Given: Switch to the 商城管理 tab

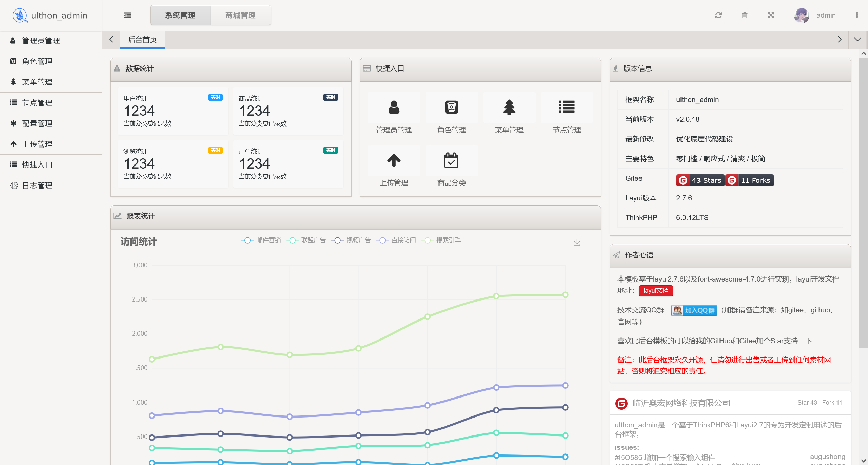Looking at the screenshot, I should pyautogui.click(x=240, y=15).
